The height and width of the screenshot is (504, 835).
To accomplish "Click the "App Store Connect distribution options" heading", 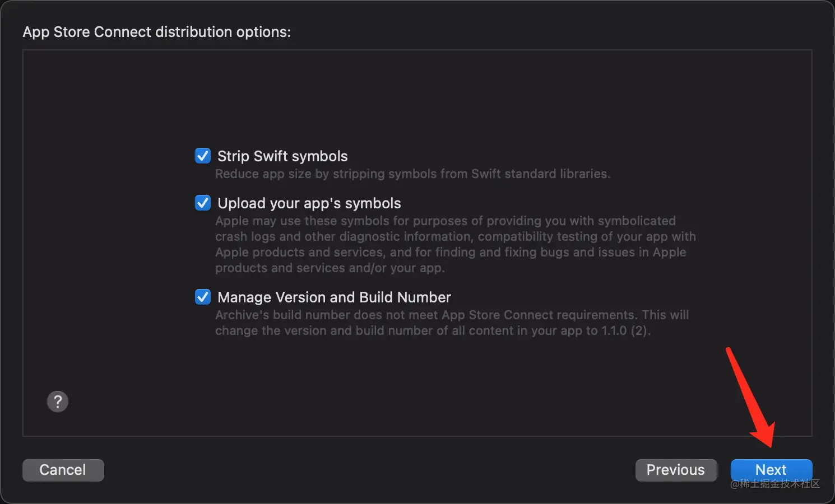I will point(157,32).
